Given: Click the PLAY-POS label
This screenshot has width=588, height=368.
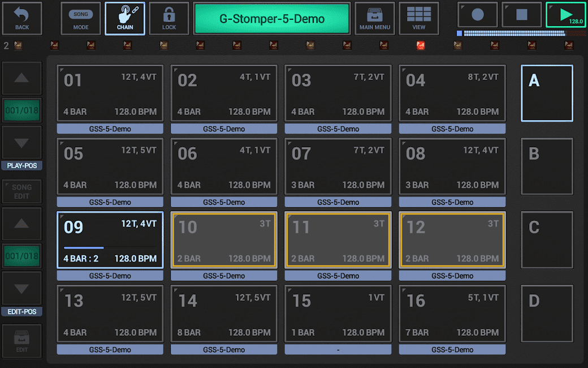Looking at the screenshot, I should (x=21, y=165).
